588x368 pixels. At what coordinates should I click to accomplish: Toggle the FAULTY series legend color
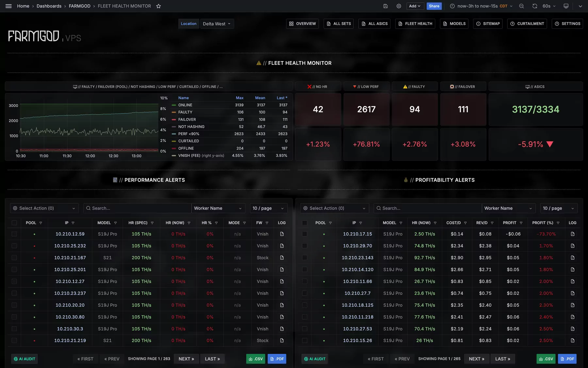174,112
